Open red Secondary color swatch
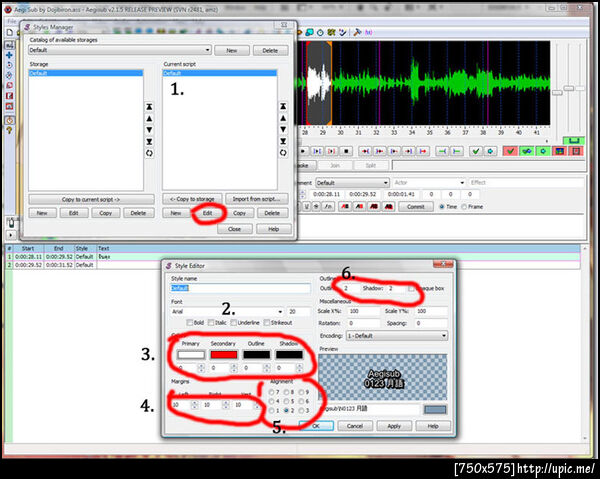The image size is (600, 479). point(224,355)
